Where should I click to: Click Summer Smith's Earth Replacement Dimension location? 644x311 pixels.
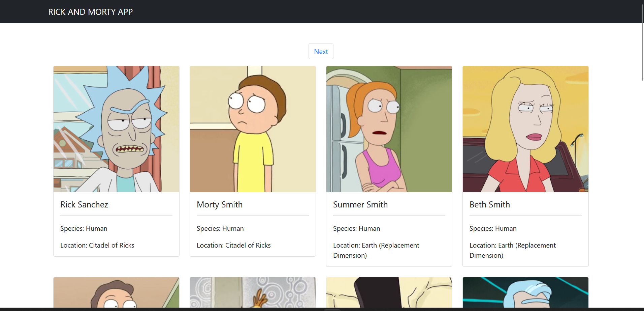(x=376, y=250)
